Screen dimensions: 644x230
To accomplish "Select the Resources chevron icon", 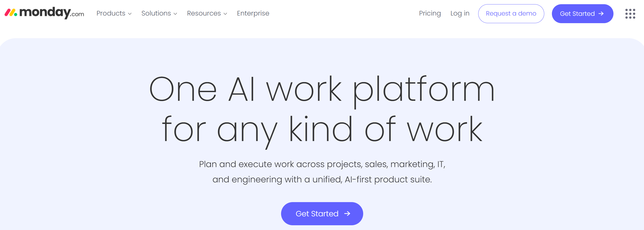I will (225, 14).
